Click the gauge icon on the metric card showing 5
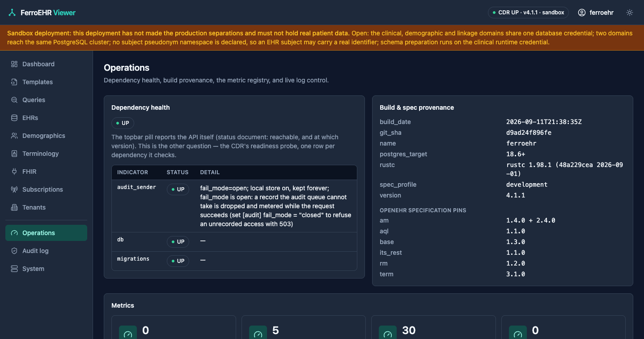Viewport: 644px width, 339px height. coord(258,334)
